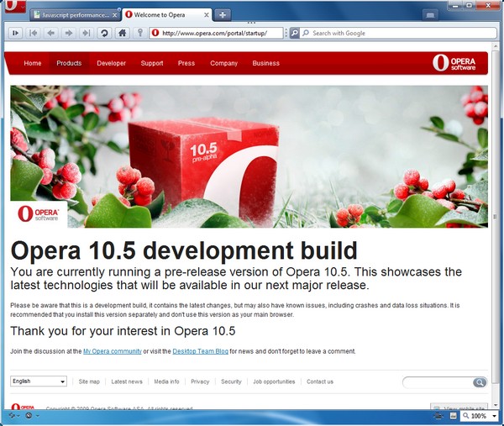Click the Opera 10.5 pre-alpha banner image
504x426 pixels.
[x=249, y=156]
